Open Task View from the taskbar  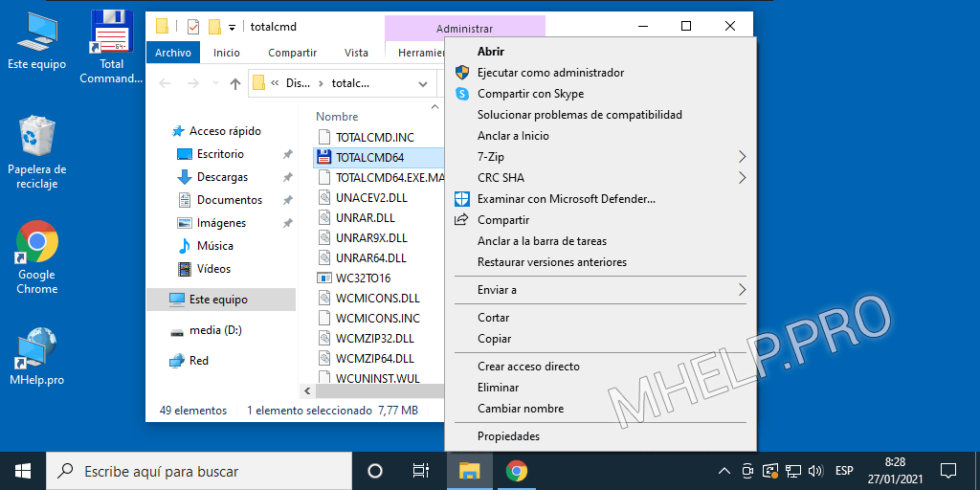pos(420,471)
